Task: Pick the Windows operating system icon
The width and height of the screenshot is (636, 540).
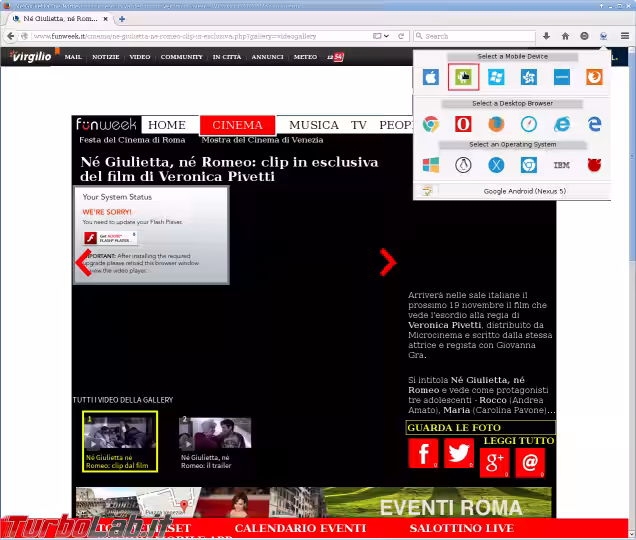Action: coord(431,165)
